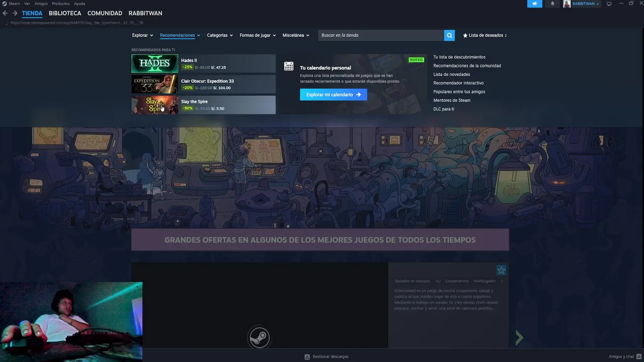Open Mentores de Steam
644x362 pixels.
pyautogui.click(x=452, y=100)
